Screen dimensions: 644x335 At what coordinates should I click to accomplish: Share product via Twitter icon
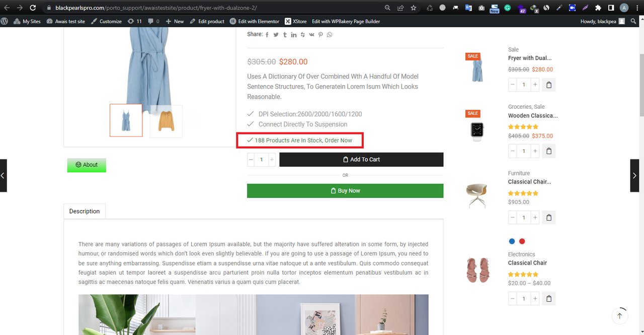click(276, 35)
